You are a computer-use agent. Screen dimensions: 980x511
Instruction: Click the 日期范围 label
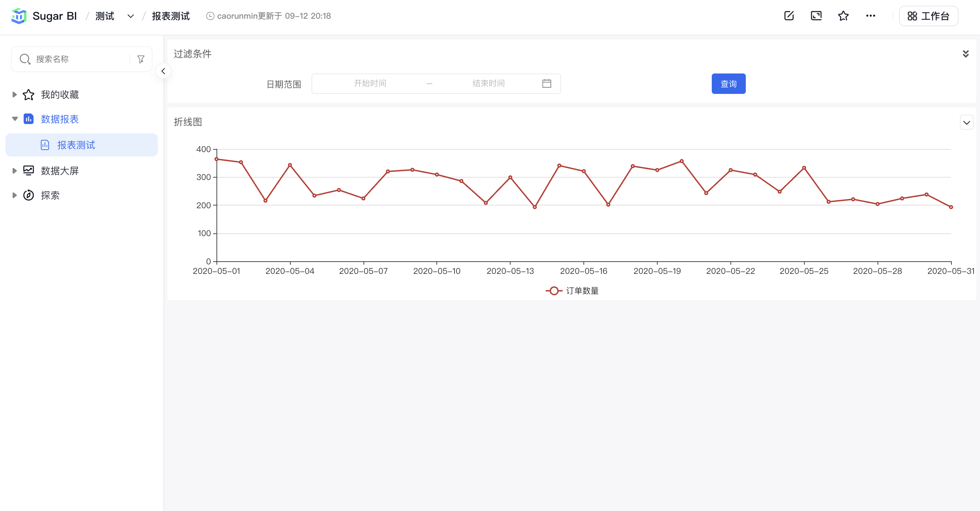[284, 84]
